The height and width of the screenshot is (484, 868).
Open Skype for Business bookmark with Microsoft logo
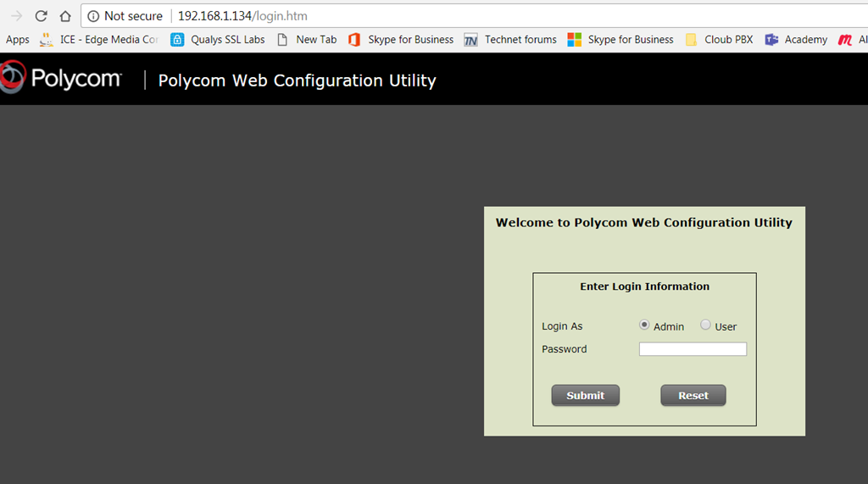620,39
